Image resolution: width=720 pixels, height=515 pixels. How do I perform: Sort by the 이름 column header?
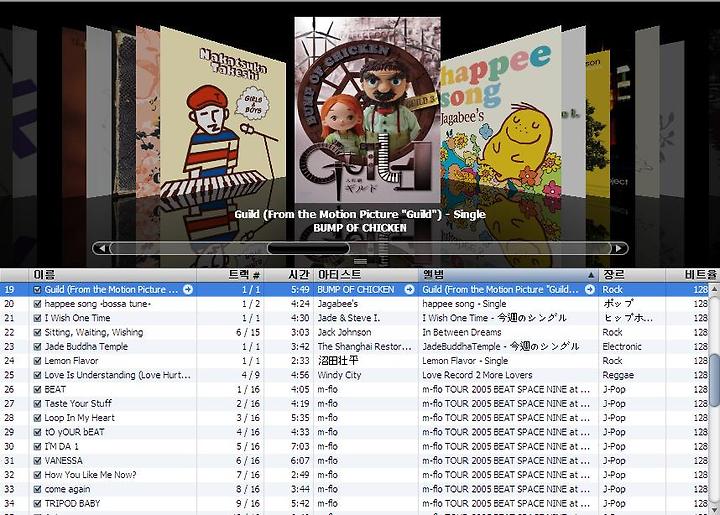113,275
